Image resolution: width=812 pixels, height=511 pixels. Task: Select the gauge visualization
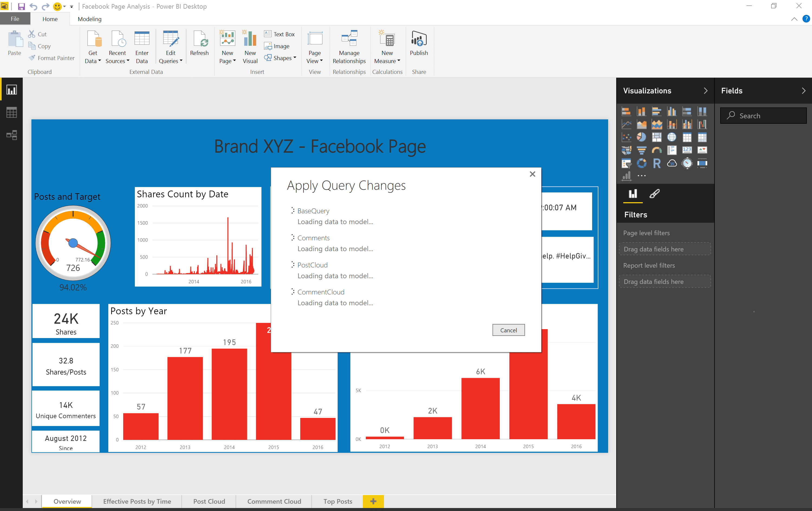coord(657,150)
